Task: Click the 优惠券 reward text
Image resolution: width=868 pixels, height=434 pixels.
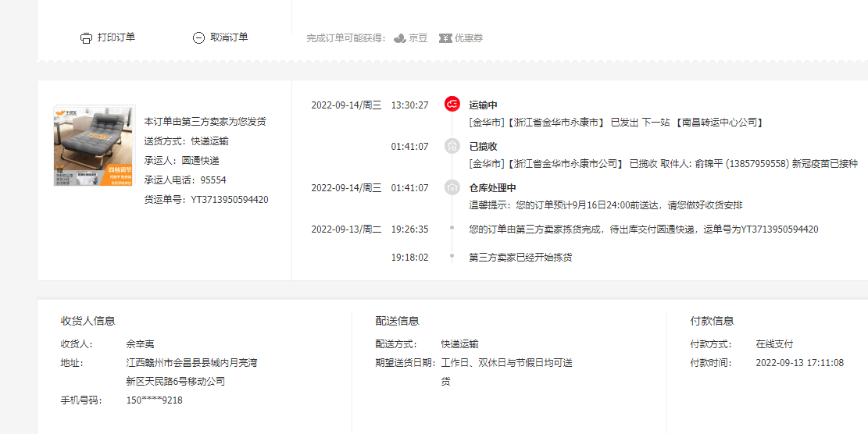Action: pos(469,38)
